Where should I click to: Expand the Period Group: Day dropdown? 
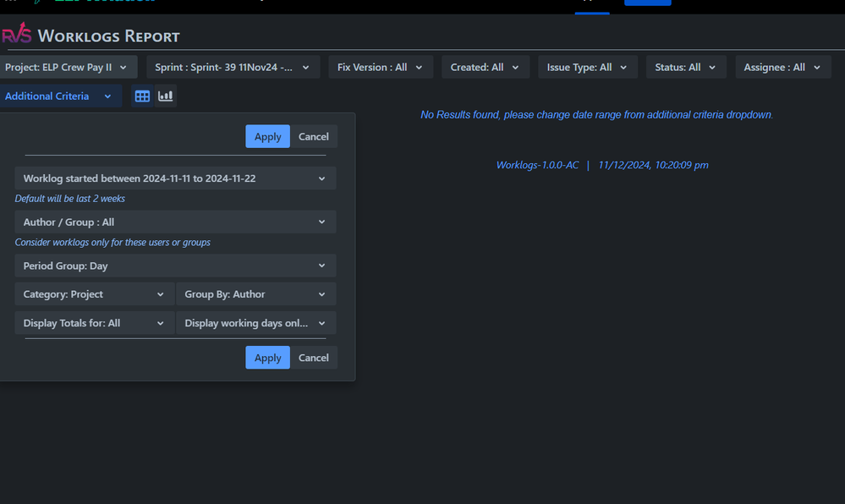tap(175, 266)
